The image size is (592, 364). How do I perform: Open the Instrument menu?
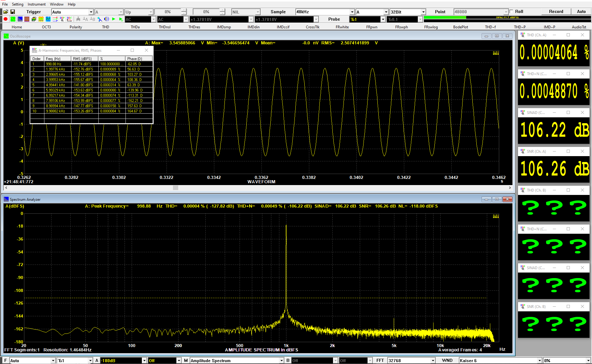point(36,4)
